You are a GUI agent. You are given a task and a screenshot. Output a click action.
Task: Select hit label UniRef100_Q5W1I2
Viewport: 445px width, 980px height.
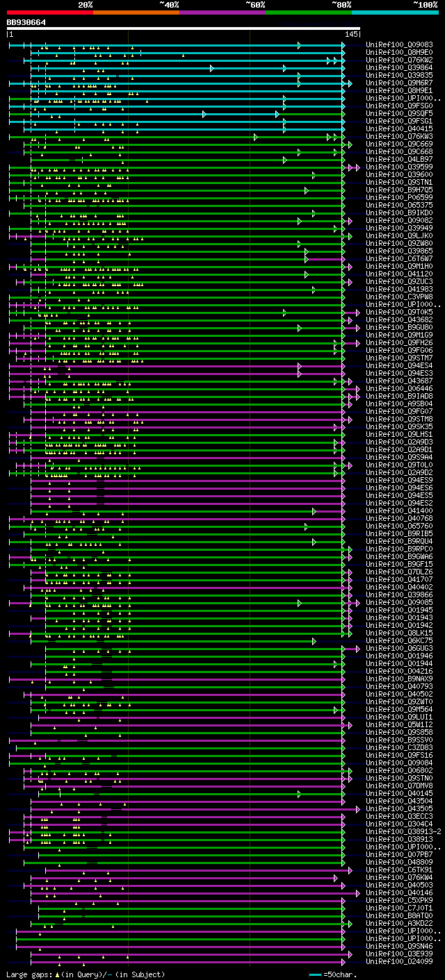(x=399, y=724)
